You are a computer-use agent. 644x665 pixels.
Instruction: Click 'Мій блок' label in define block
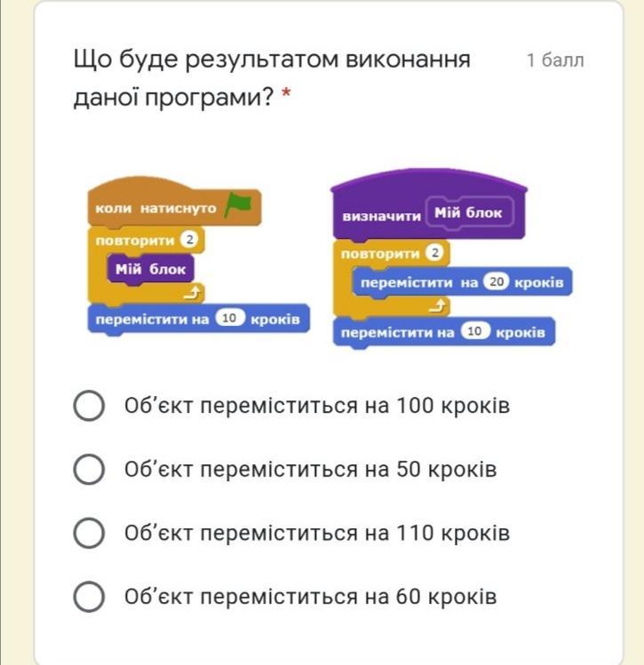click(468, 213)
